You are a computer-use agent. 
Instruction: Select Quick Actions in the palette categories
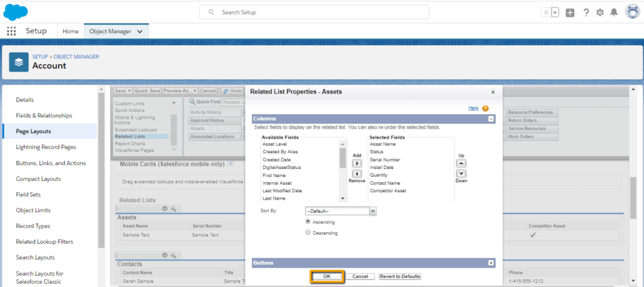tap(130, 111)
